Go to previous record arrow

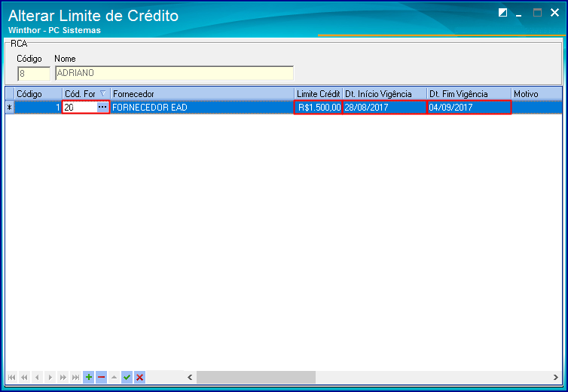coord(37,378)
